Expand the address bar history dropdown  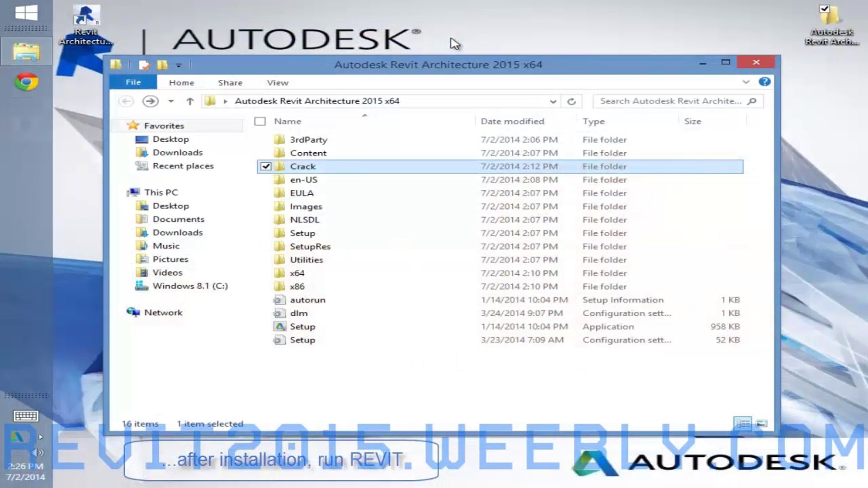[553, 101]
